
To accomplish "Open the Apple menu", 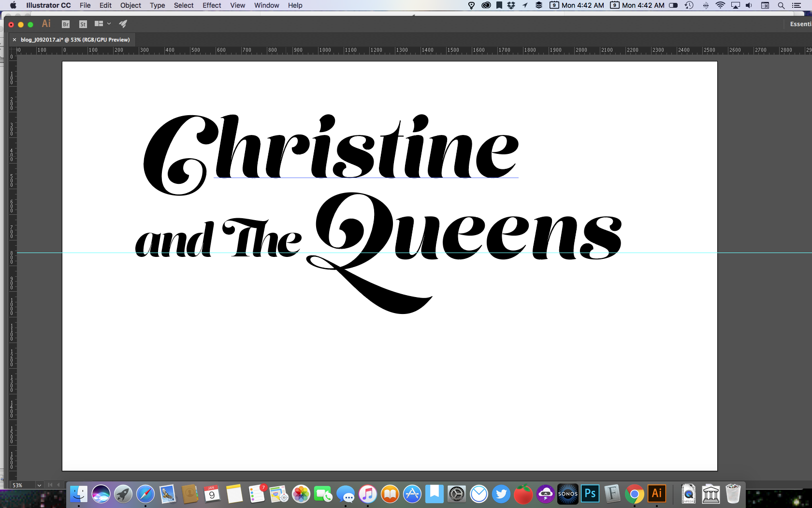I will coord(13,5).
